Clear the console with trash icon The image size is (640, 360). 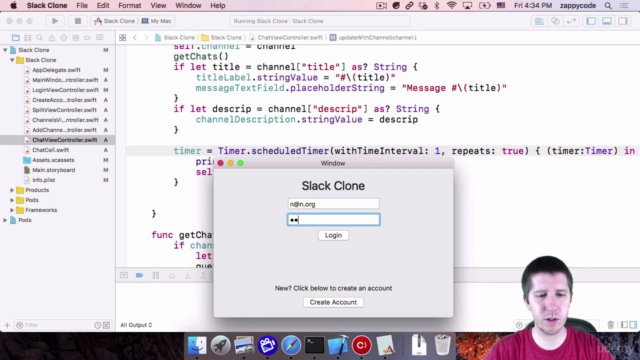point(611,325)
